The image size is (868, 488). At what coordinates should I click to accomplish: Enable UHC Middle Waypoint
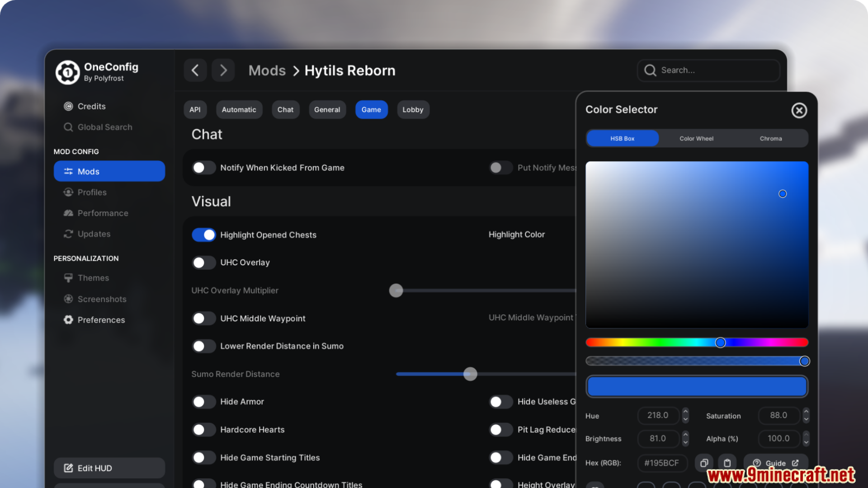(x=203, y=319)
